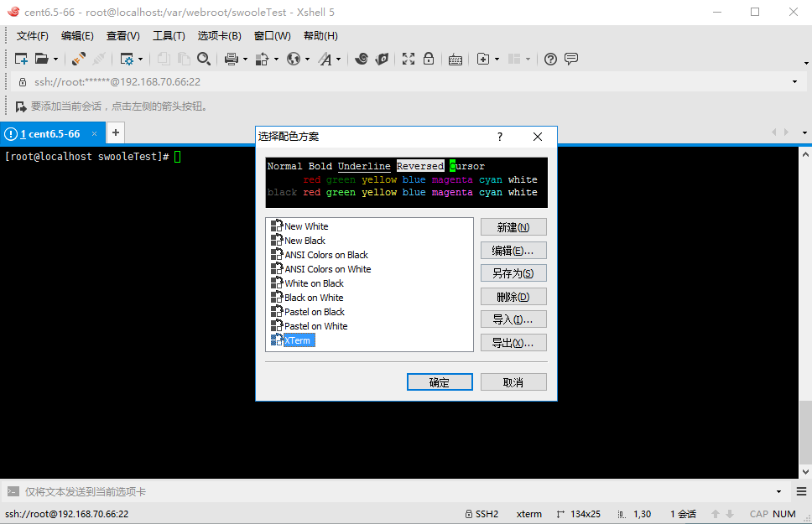Image resolution: width=812 pixels, height=524 pixels.
Task: Add a new tab with plus button
Action: [x=116, y=132]
